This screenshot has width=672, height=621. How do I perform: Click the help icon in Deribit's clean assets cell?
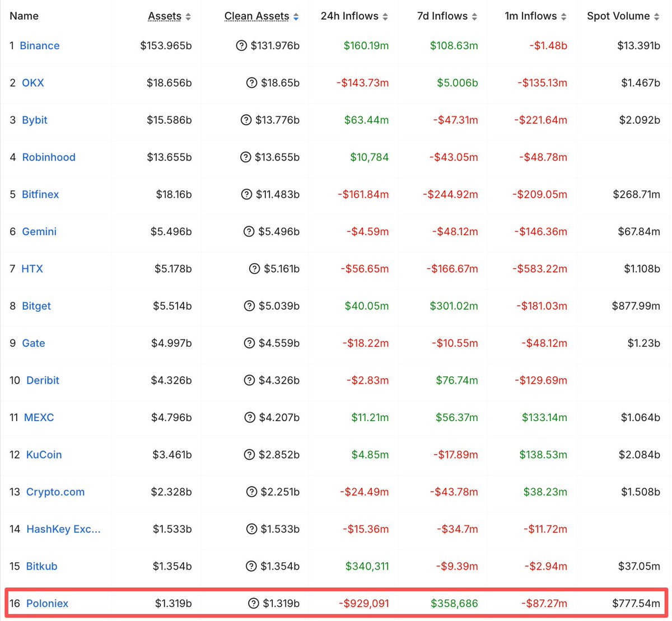249,380
